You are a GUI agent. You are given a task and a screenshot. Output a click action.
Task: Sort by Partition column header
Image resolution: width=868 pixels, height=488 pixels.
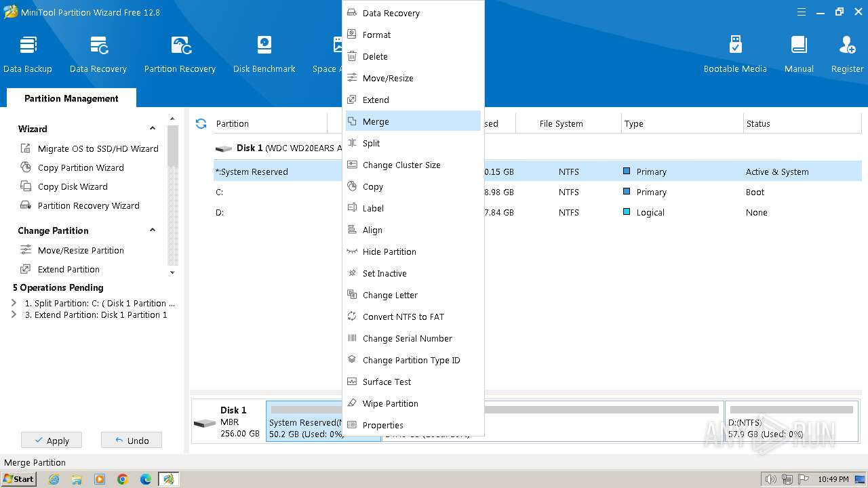tap(271, 123)
